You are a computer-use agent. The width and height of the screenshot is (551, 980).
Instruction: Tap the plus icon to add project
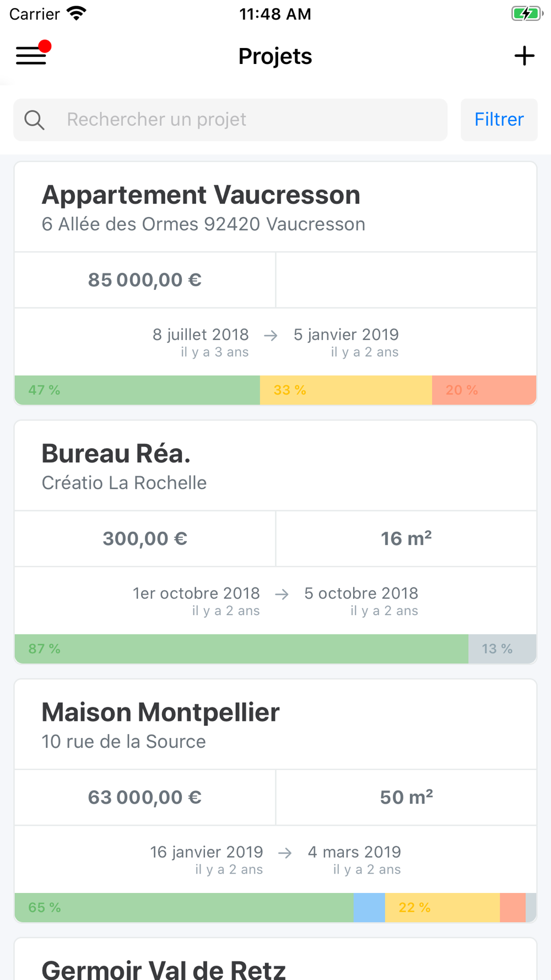524,56
